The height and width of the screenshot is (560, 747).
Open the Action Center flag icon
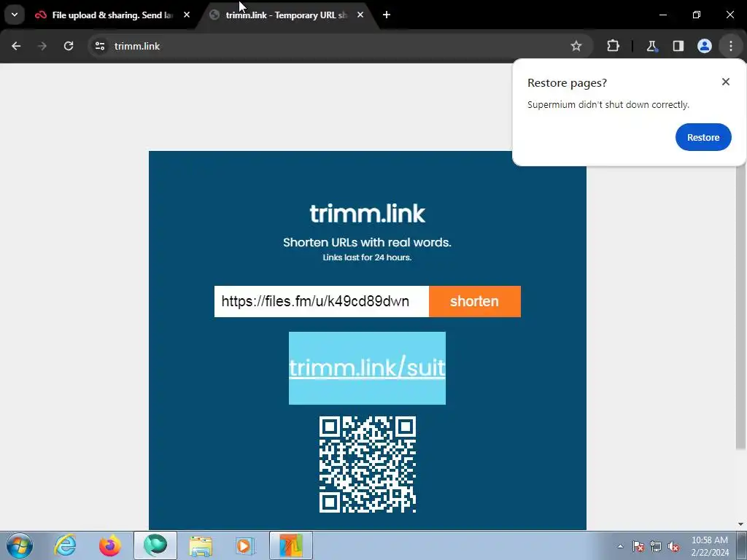[x=638, y=546]
